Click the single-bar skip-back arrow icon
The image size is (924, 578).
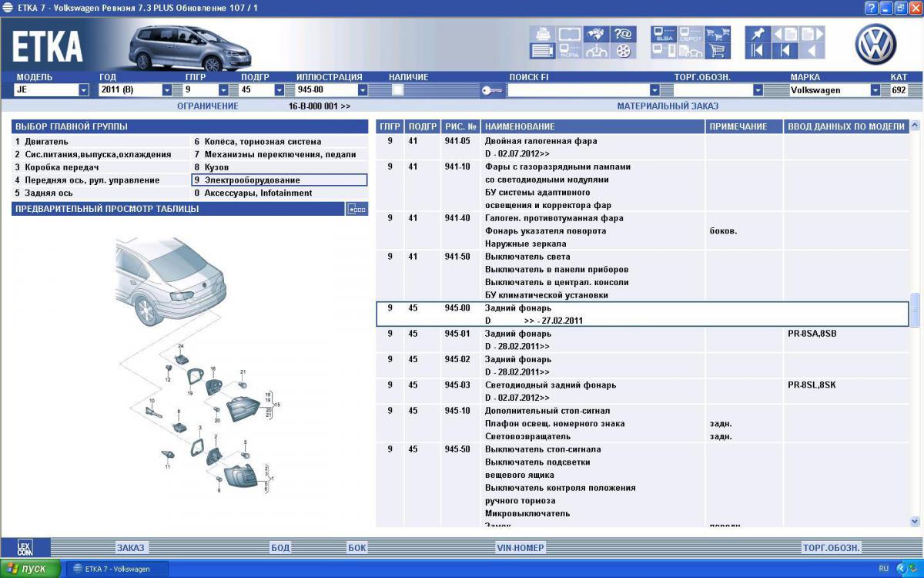(x=785, y=51)
